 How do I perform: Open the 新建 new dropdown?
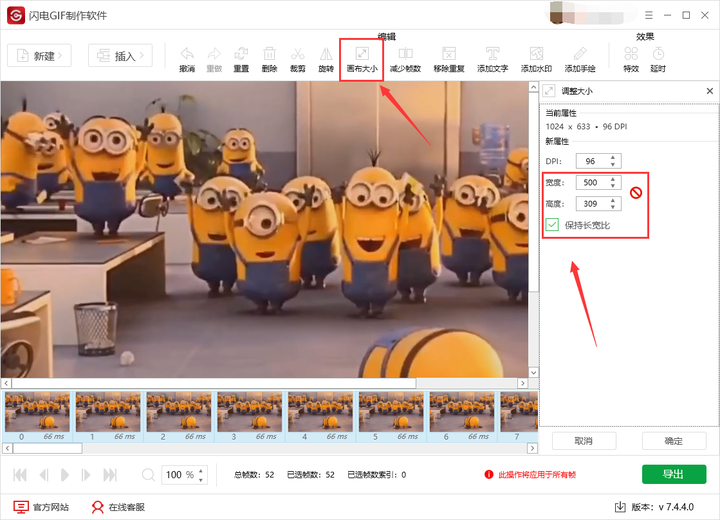pyautogui.click(x=39, y=56)
